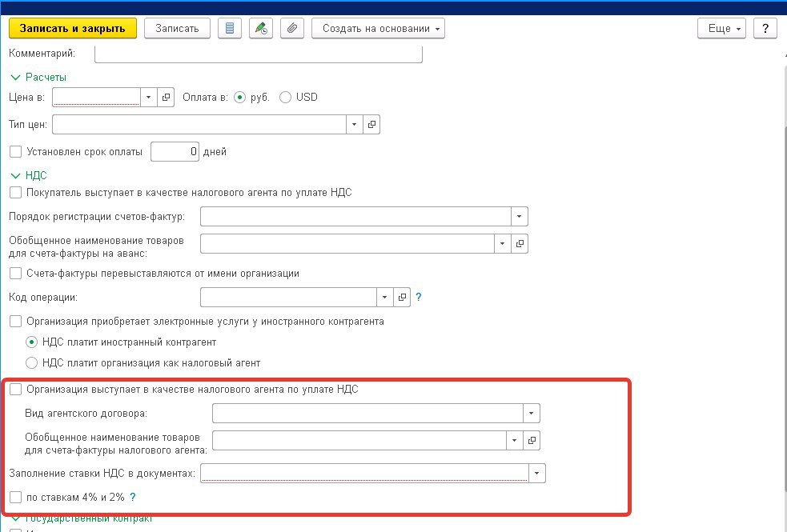Focus 'Порядок регистрации счетов-фактур' field
The image size is (787, 532).
355,217
